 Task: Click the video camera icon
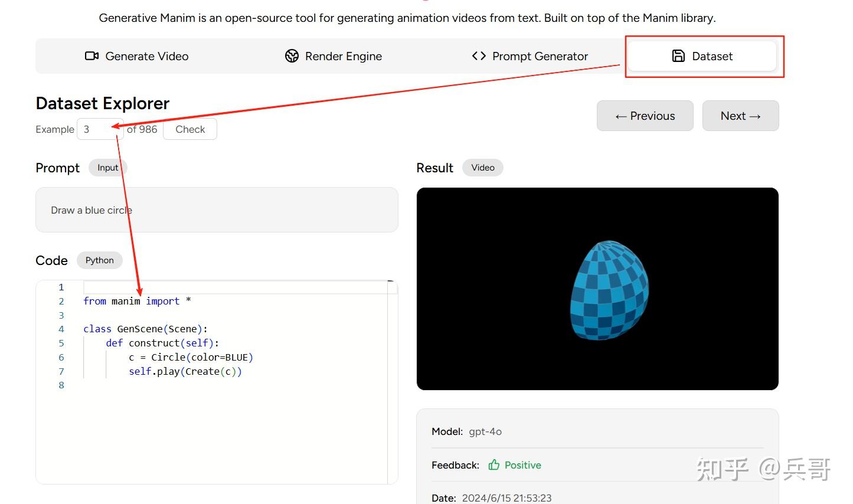click(91, 56)
